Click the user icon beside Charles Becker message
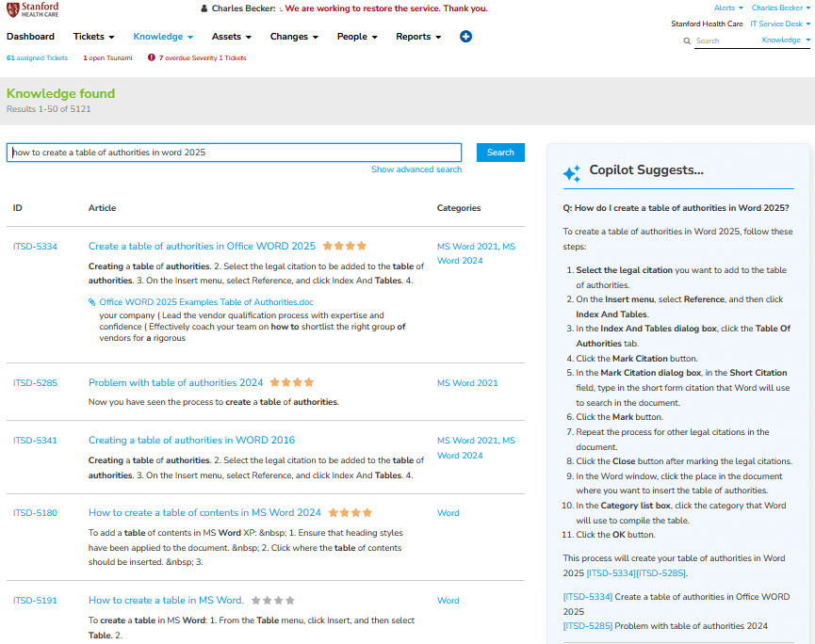This screenshot has width=815, height=644. coord(204,8)
